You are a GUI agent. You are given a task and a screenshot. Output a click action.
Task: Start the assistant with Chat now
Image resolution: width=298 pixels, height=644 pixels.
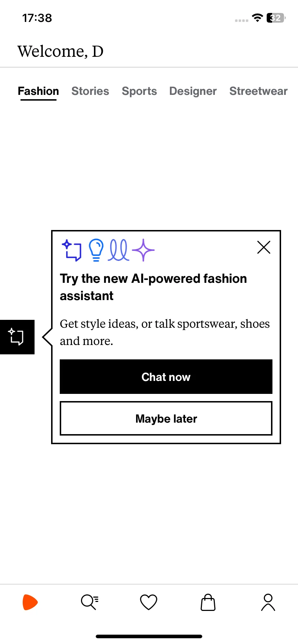166,377
